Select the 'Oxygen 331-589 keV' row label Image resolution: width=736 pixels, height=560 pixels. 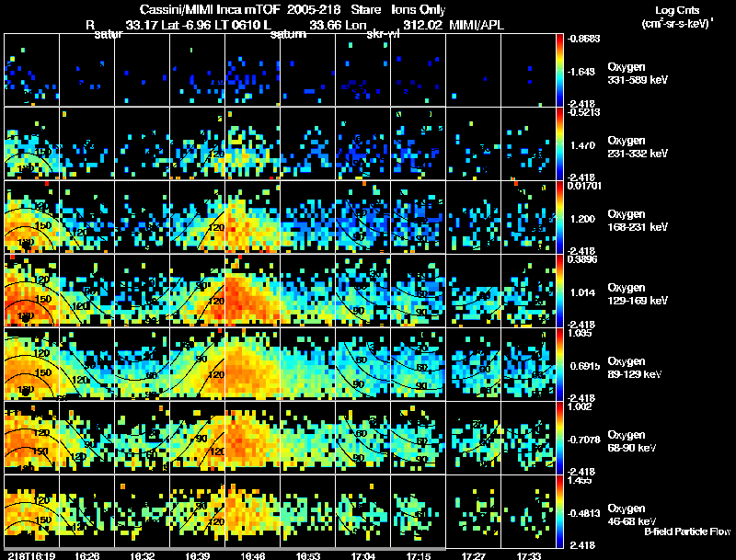[638, 74]
